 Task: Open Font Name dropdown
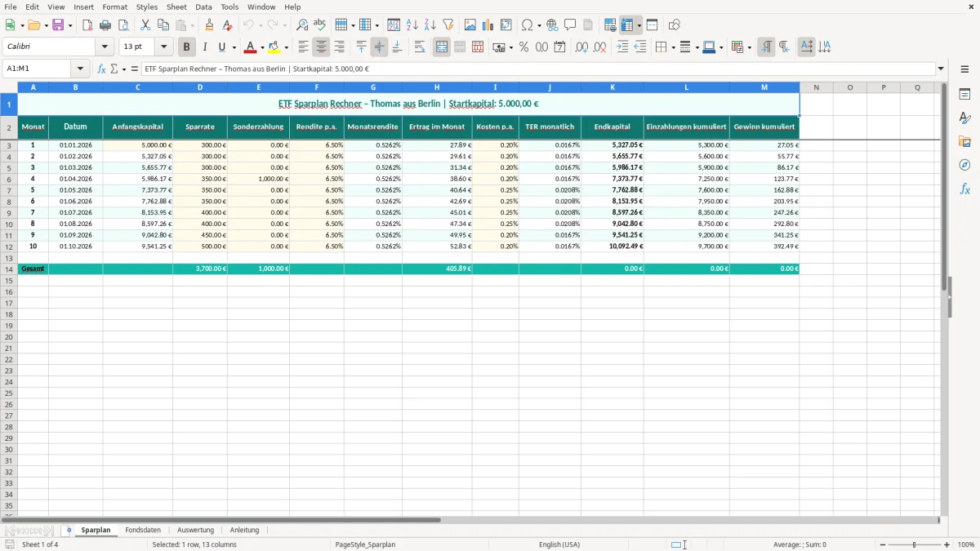(105, 47)
